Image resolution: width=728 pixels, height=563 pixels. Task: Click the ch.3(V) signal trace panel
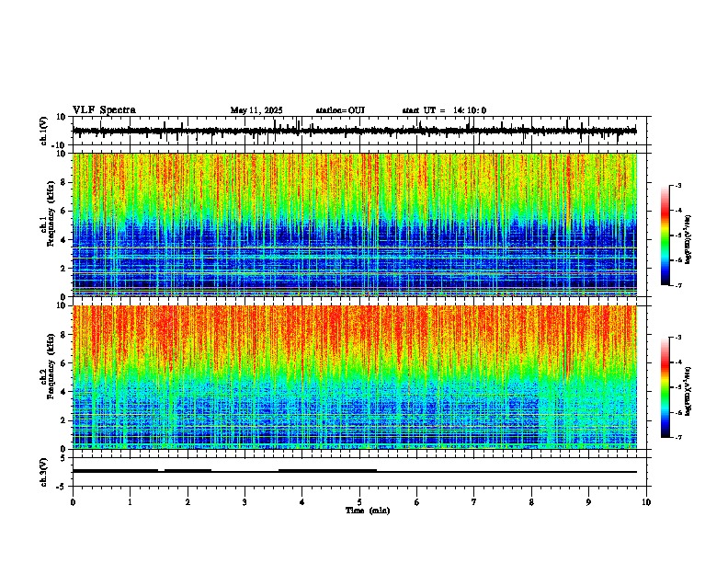coord(359,472)
